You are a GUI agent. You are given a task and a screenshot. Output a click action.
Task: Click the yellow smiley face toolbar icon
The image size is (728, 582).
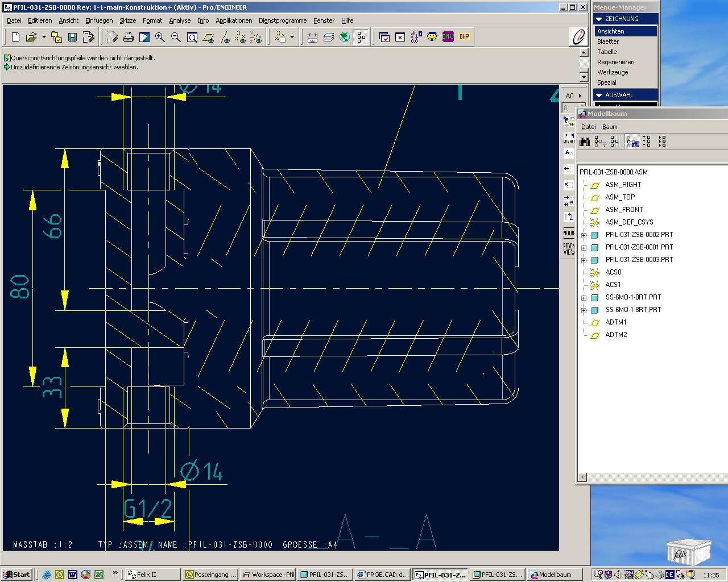point(432,37)
